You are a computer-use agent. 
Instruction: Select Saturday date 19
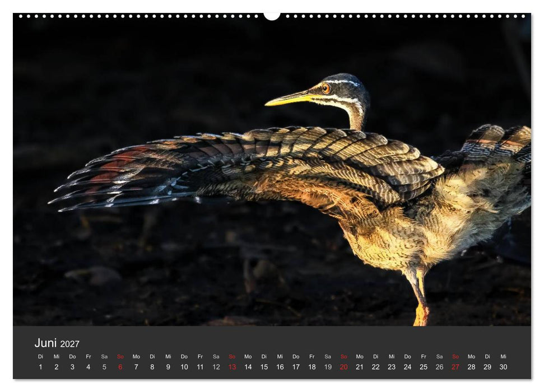tap(328, 367)
